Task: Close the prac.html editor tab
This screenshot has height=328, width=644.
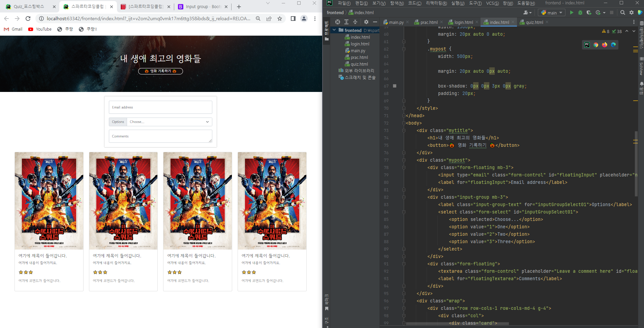Action: [441, 22]
